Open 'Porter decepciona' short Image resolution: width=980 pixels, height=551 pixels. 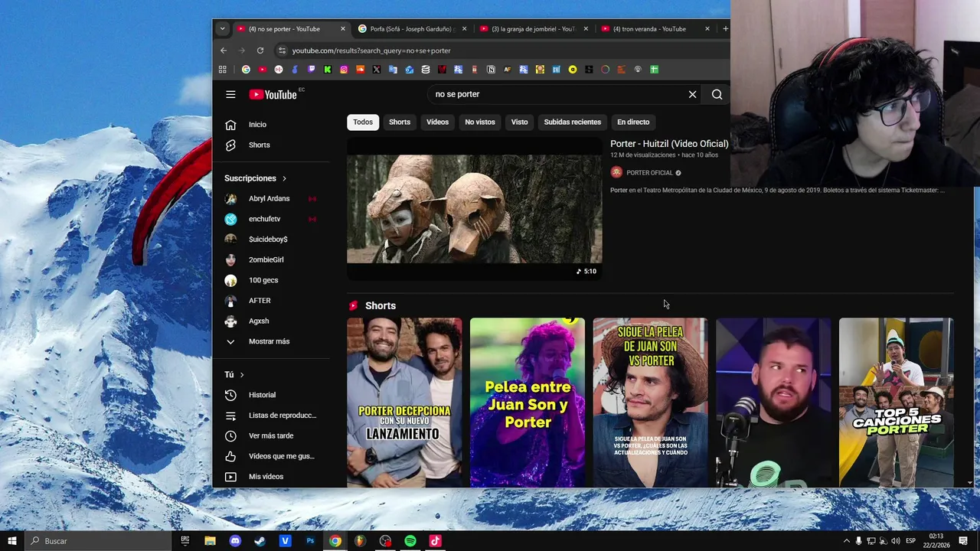tap(404, 403)
